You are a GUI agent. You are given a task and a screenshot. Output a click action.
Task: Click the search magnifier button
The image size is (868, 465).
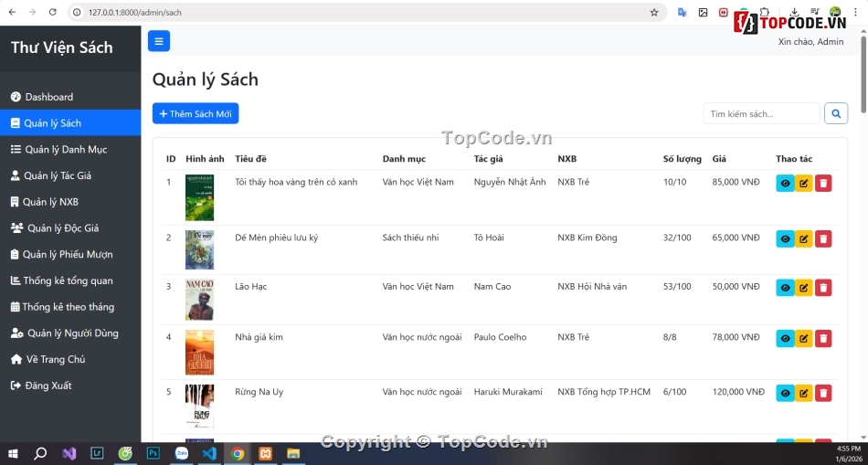pyautogui.click(x=836, y=113)
